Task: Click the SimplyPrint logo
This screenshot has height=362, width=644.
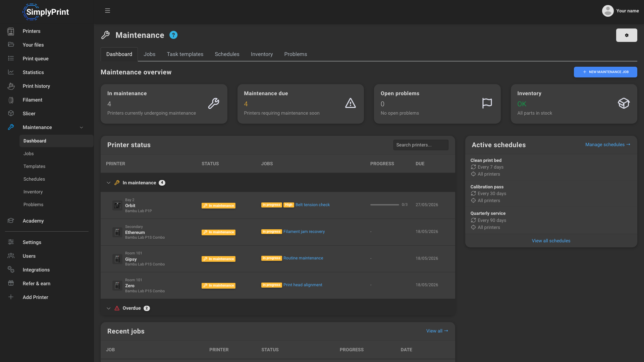Action: pos(46,12)
